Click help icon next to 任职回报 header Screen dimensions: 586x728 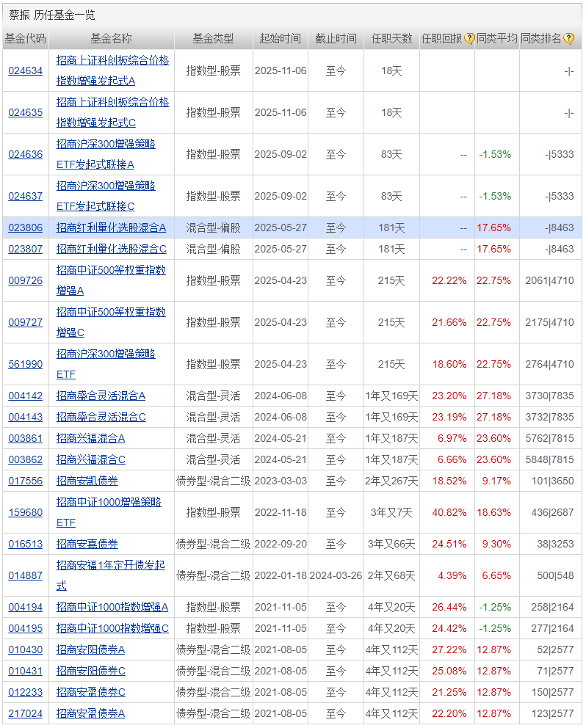[469, 39]
